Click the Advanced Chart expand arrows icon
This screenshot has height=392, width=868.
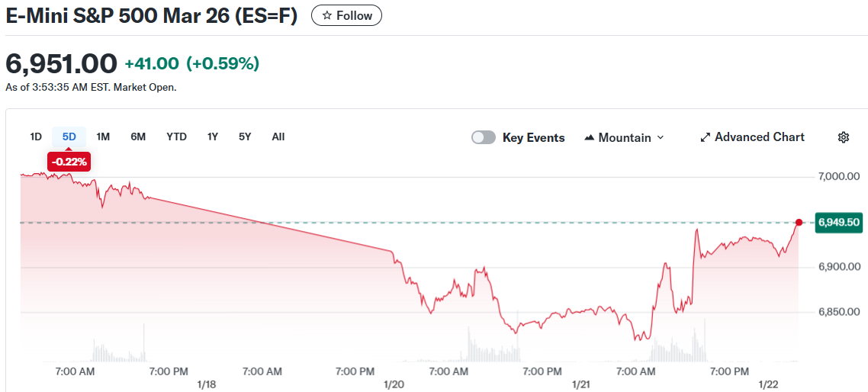[706, 137]
